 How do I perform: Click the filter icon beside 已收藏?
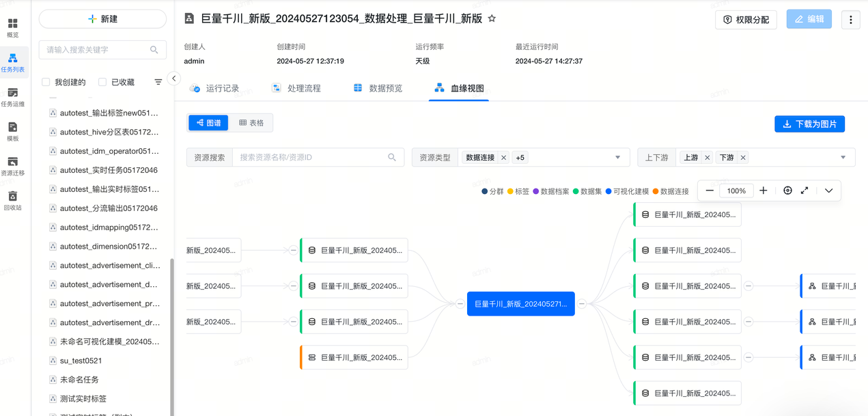[x=158, y=82]
